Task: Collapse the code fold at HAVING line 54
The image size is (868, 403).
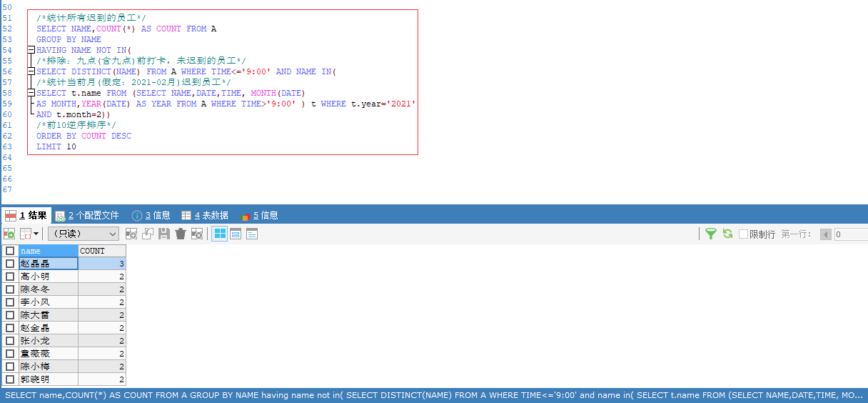Action: pos(31,50)
